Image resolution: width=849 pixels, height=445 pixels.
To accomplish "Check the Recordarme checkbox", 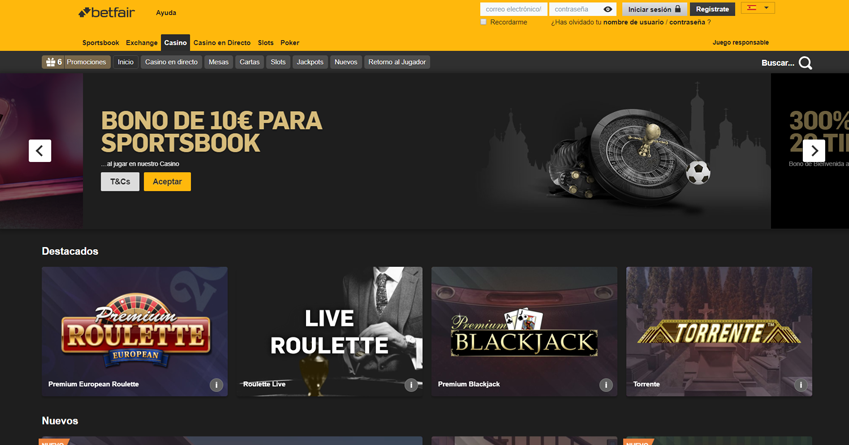I will (484, 22).
